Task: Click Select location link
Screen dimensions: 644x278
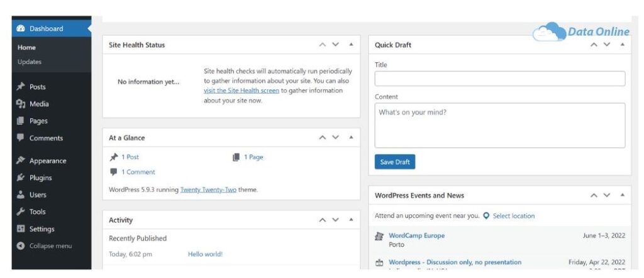Action: 514,216
